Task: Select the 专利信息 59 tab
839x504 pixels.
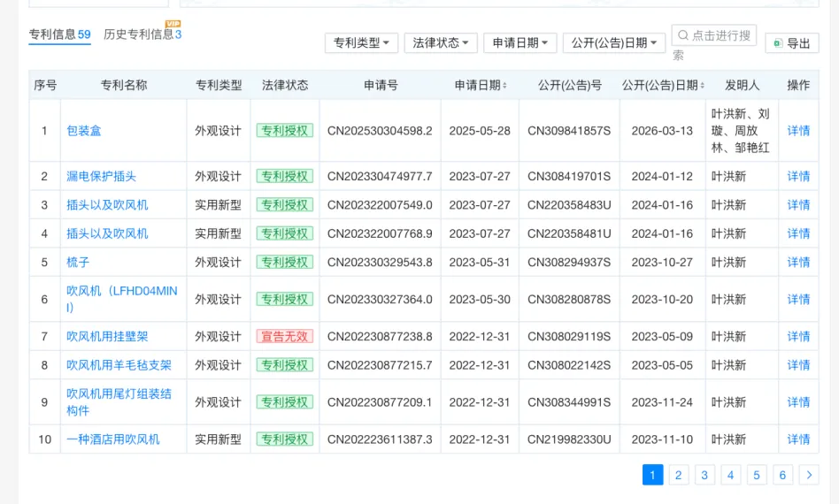Action: click(59, 34)
